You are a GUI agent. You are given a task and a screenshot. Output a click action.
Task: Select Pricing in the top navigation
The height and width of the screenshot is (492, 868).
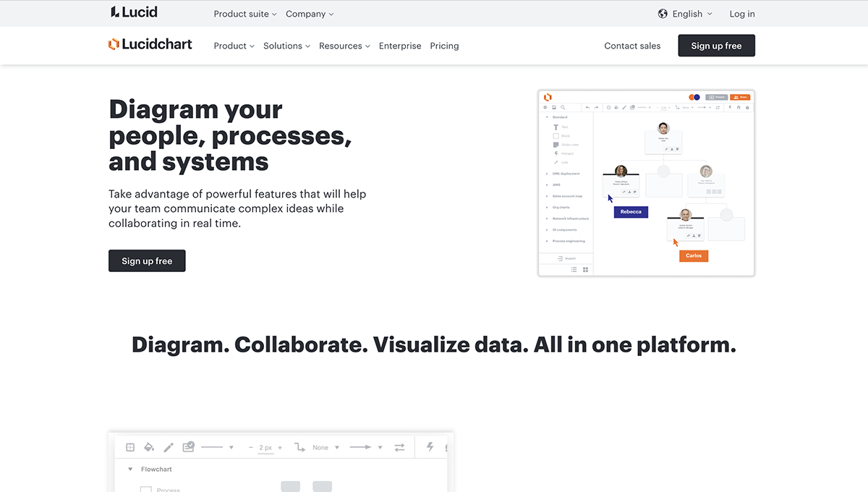pyautogui.click(x=444, y=46)
